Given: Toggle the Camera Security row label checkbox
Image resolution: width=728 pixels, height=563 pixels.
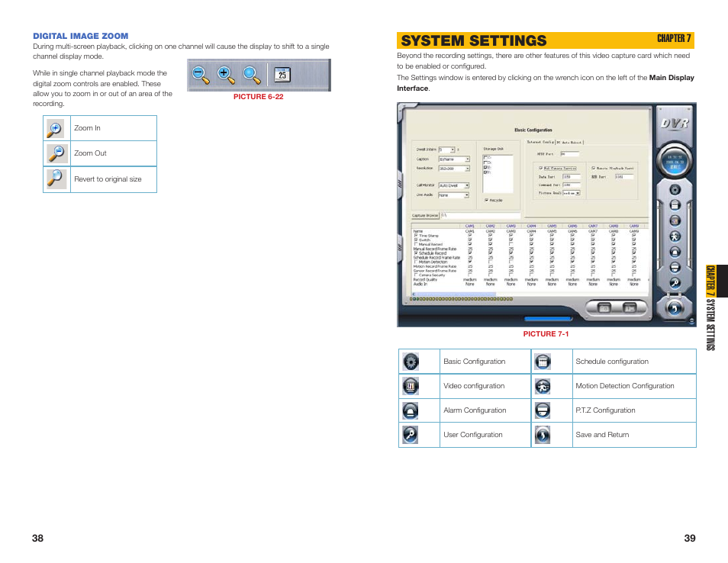Looking at the screenshot, I should [416, 275].
